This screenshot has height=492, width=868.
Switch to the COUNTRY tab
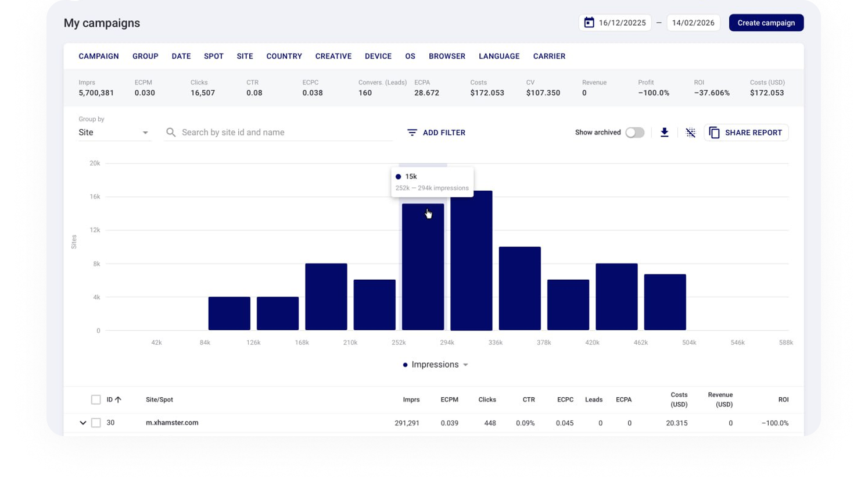pos(284,56)
